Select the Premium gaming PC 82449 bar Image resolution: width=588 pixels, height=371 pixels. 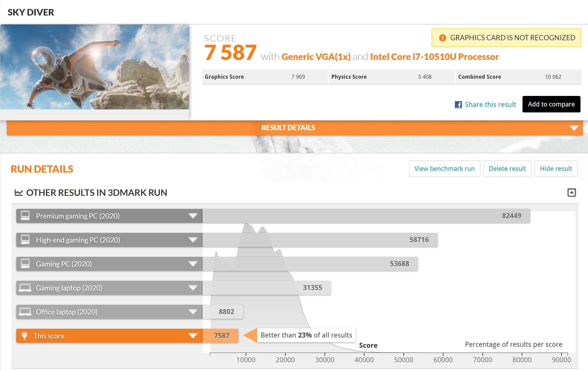pyautogui.click(x=366, y=216)
